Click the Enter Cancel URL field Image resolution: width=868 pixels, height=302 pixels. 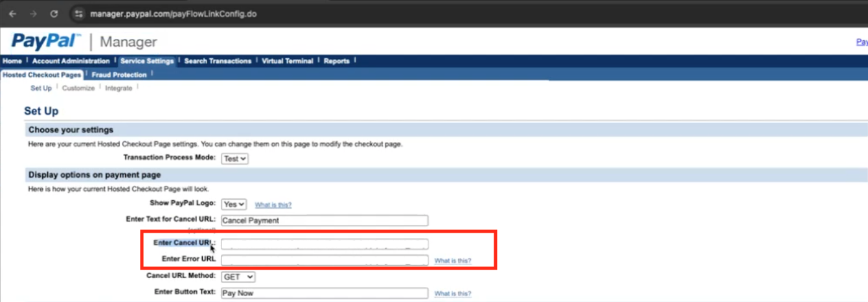coord(325,244)
